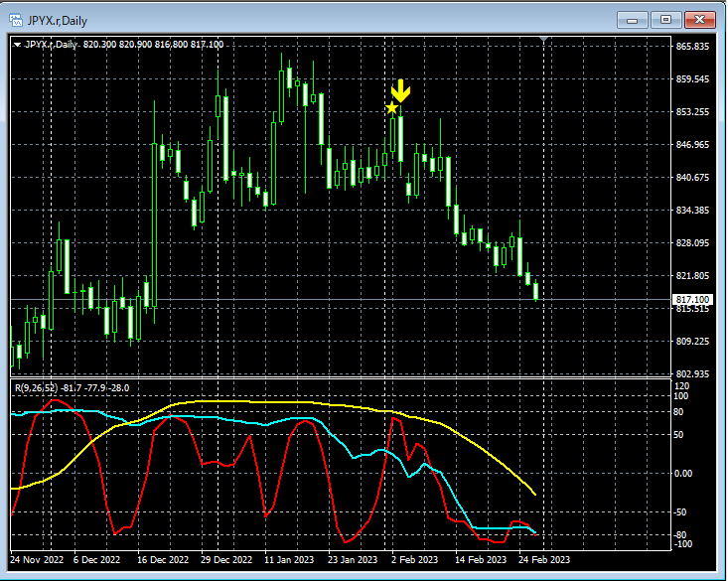The image size is (728, 581).
Task: Click the 16 Dec 2022 date label
Action: [x=163, y=559]
